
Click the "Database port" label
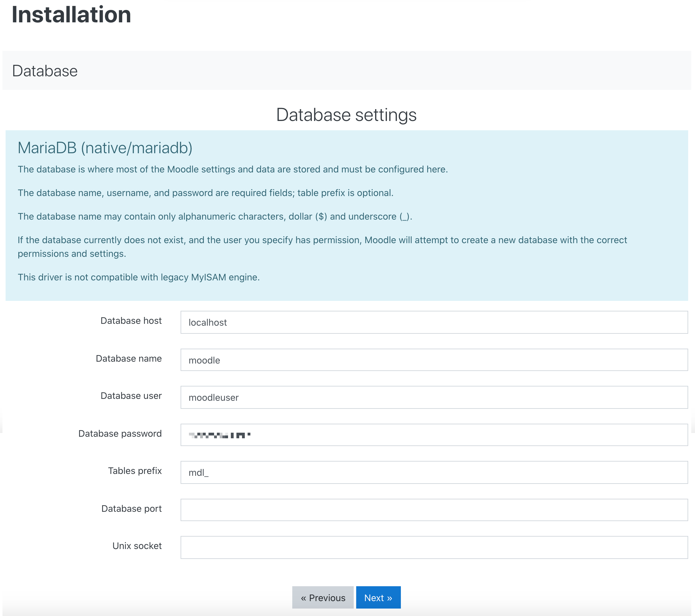pyautogui.click(x=131, y=509)
